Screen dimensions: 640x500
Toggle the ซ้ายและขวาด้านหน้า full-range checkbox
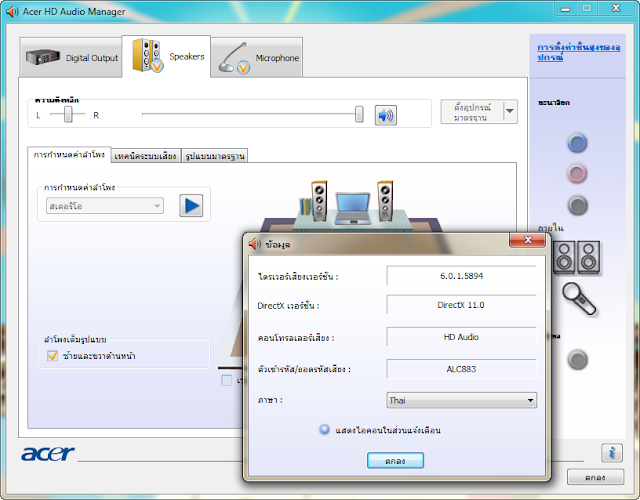point(52,356)
